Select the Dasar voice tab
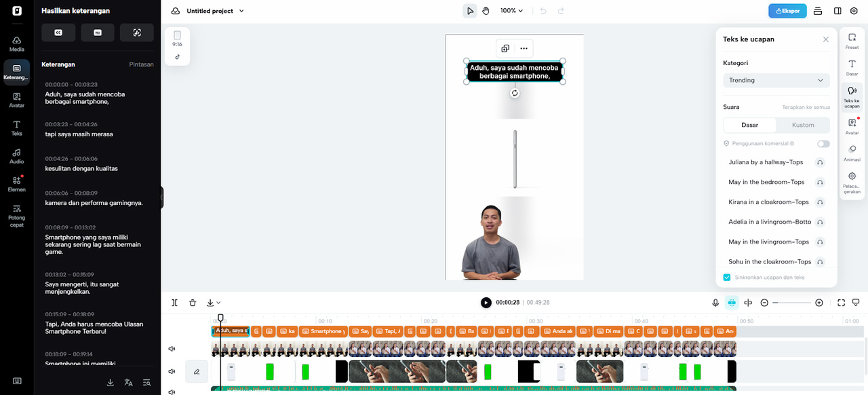 [x=749, y=125]
